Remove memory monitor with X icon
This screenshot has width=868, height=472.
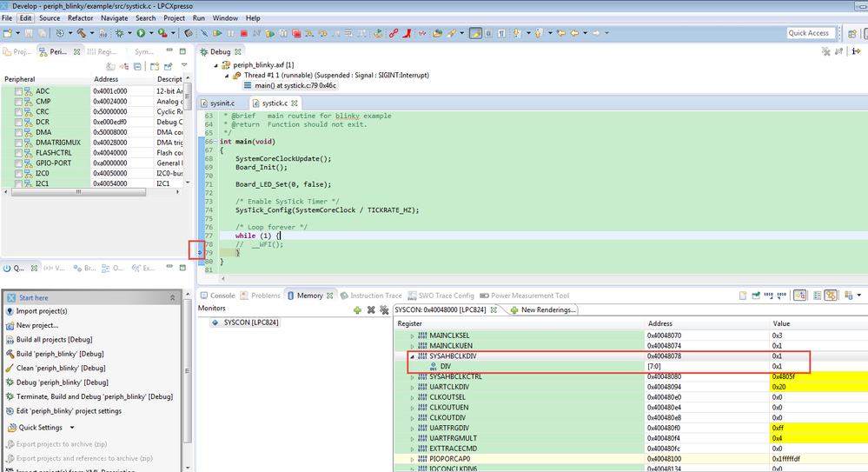(x=371, y=310)
